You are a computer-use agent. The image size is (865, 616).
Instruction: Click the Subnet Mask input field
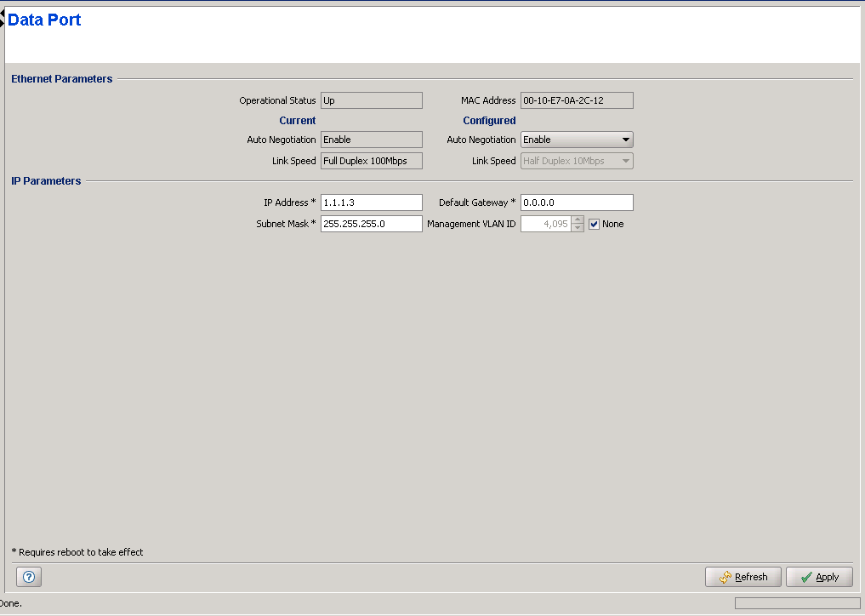click(x=371, y=224)
